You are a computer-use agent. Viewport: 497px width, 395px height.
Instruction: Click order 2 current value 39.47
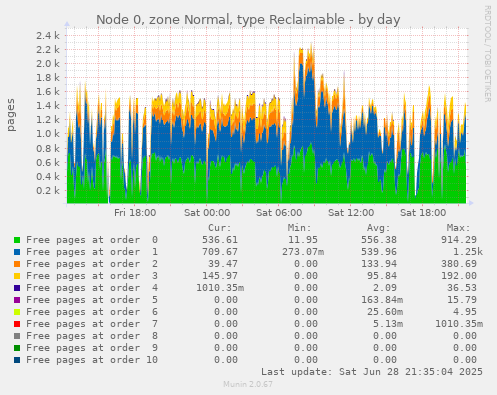pyautogui.click(x=223, y=264)
